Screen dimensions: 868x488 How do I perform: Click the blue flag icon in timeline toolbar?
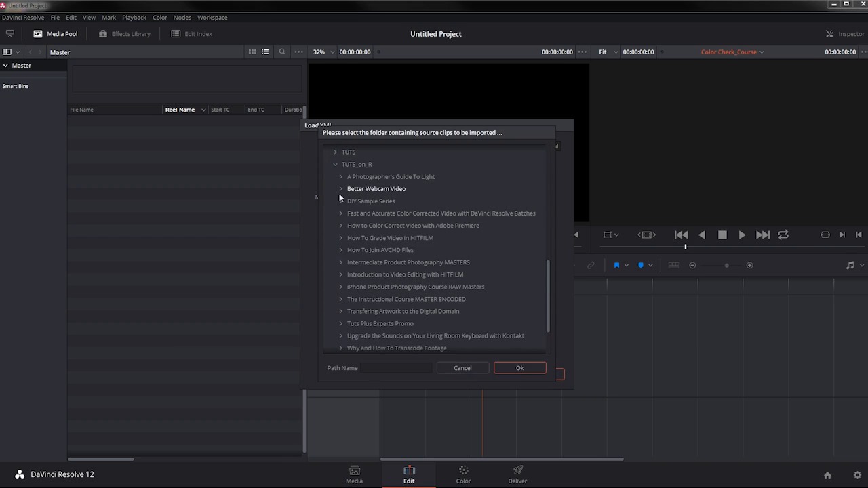click(616, 265)
